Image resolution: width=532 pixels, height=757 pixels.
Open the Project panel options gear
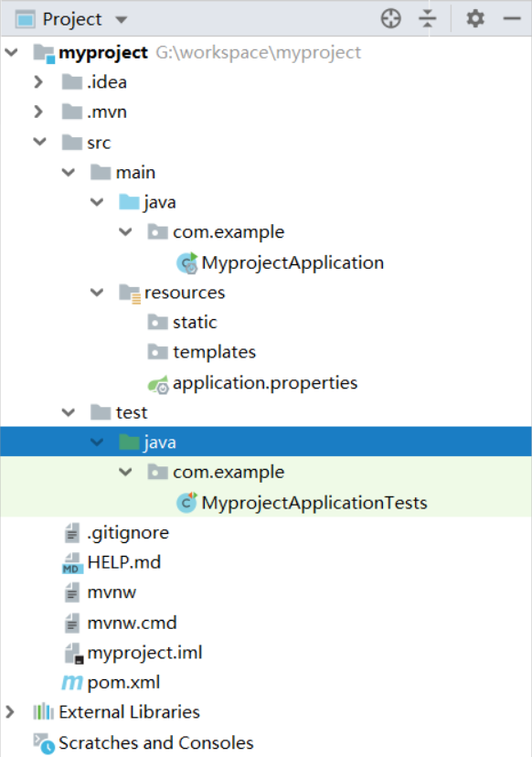(474, 18)
